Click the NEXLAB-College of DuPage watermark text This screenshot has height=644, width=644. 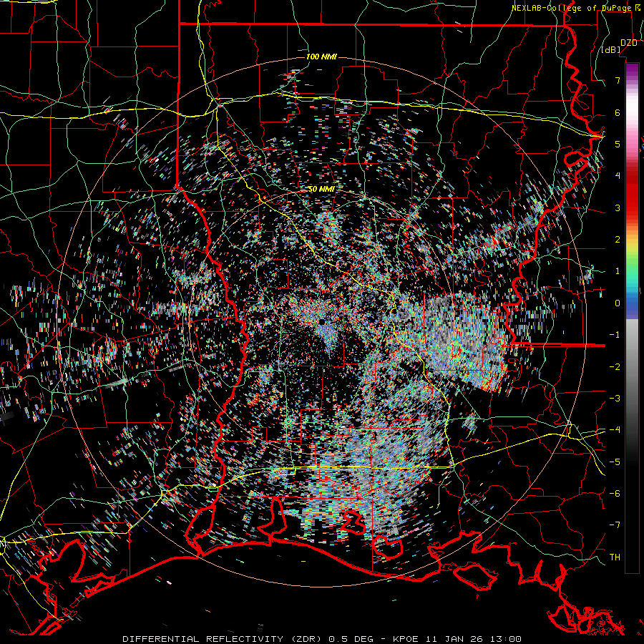click(x=577, y=8)
